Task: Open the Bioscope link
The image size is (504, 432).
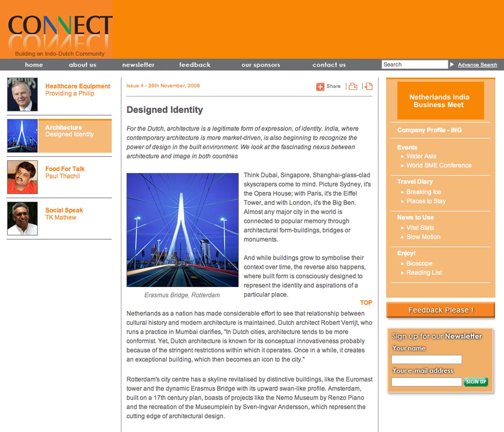Action: [419, 263]
